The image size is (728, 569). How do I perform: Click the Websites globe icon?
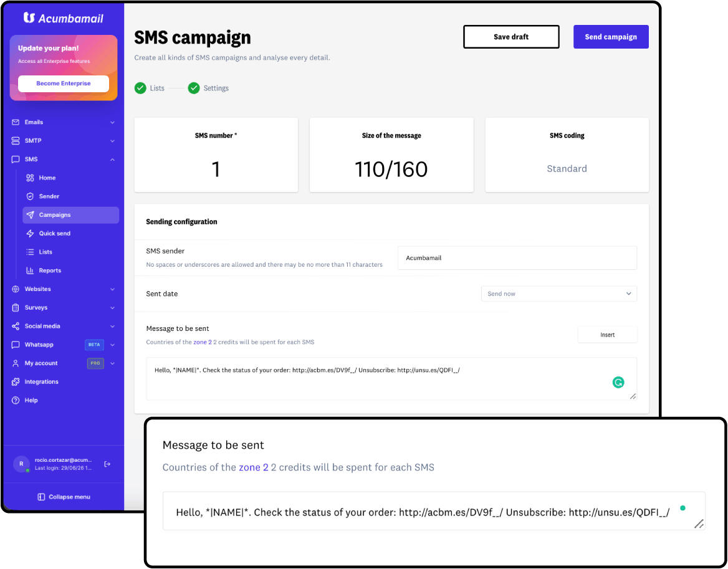tap(16, 289)
